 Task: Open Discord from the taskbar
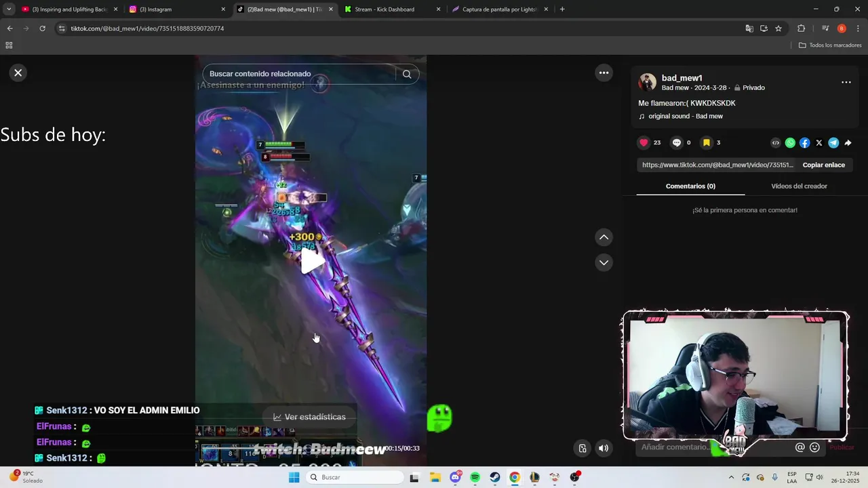click(455, 477)
